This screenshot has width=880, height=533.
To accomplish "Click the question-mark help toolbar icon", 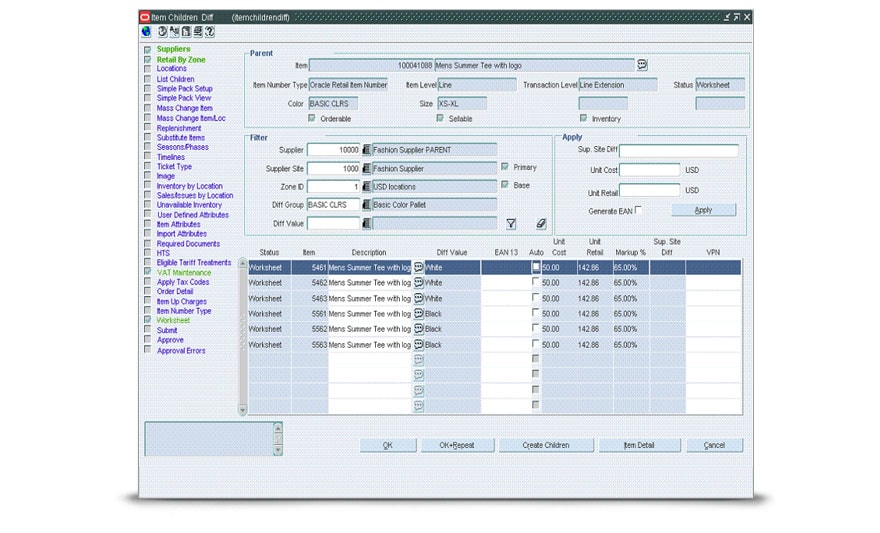I will coord(210,31).
